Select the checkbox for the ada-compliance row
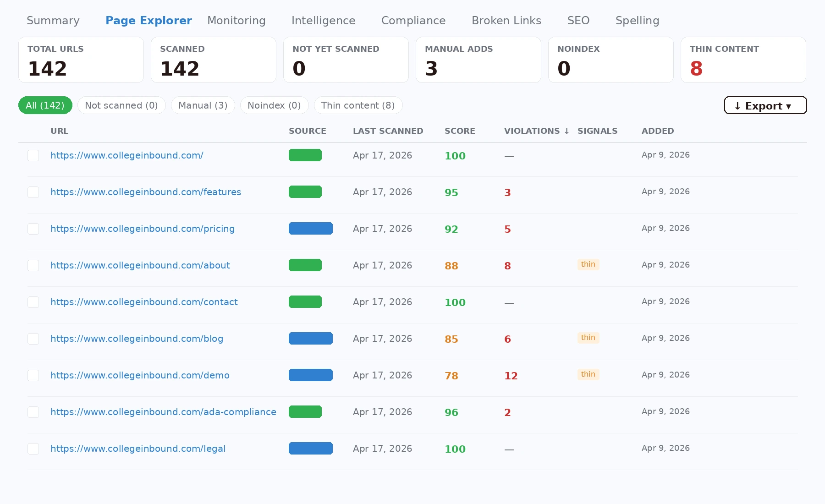The width and height of the screenshot is (825, 504). point(33,412)
